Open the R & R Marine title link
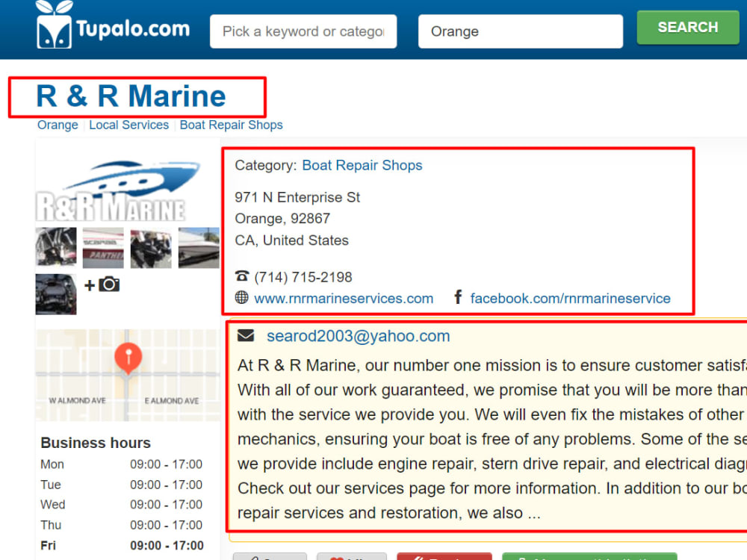 coord(131,96)
